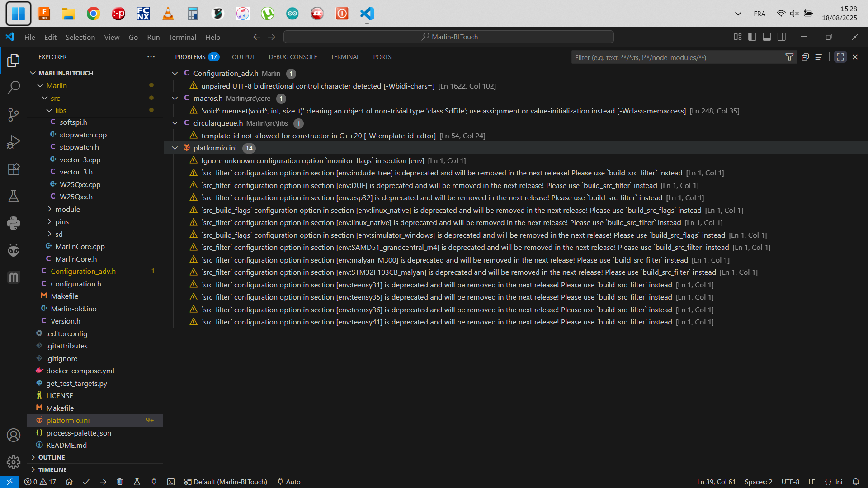Click the Ln 39, Col 61 indicator
This screenshot has width=868, height=488.
tap(716, 482)
